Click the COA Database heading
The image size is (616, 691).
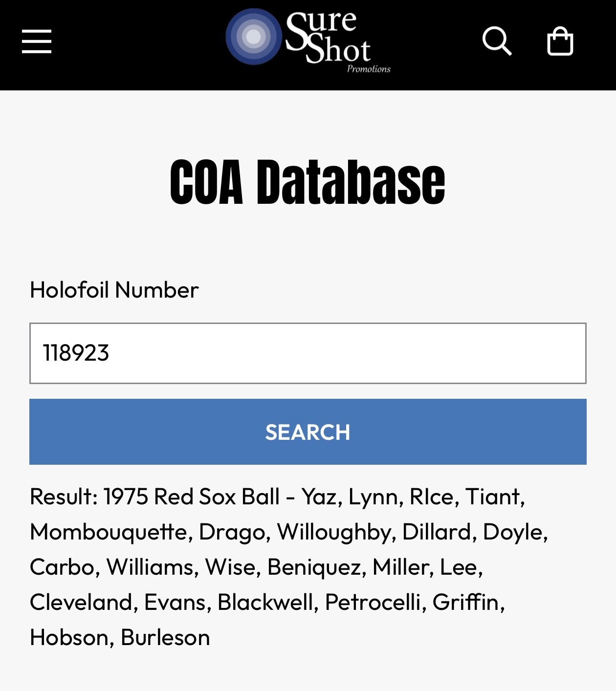(x=308, y=182)
